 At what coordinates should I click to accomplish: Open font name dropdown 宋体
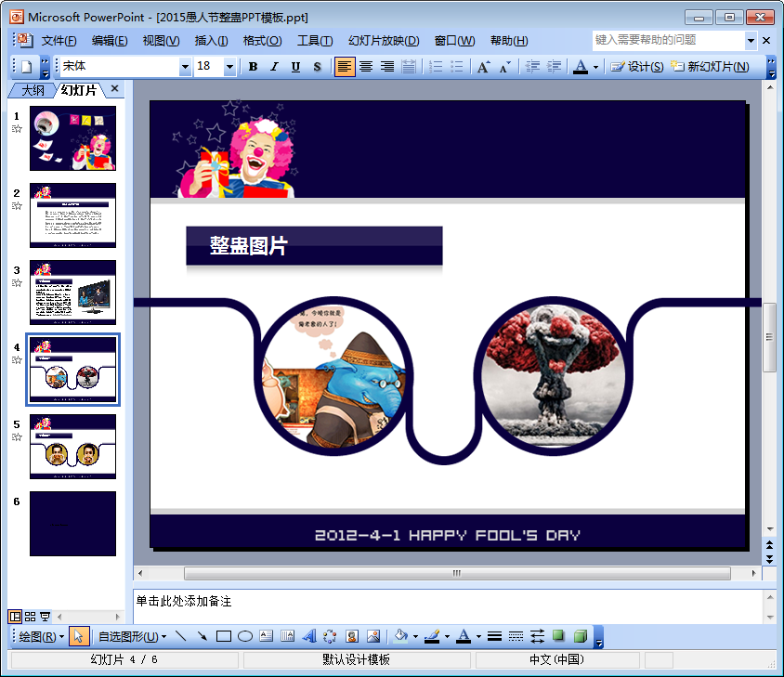(185, 67)
